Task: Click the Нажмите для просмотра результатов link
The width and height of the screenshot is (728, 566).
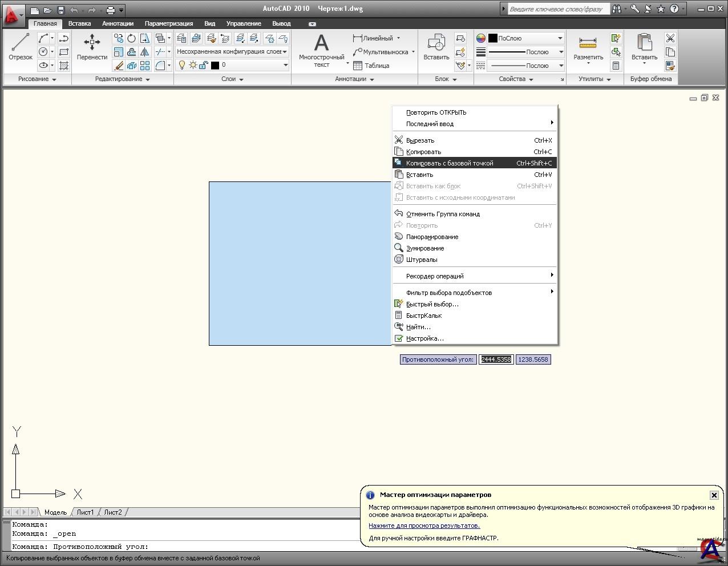Action: coord(424,525)
